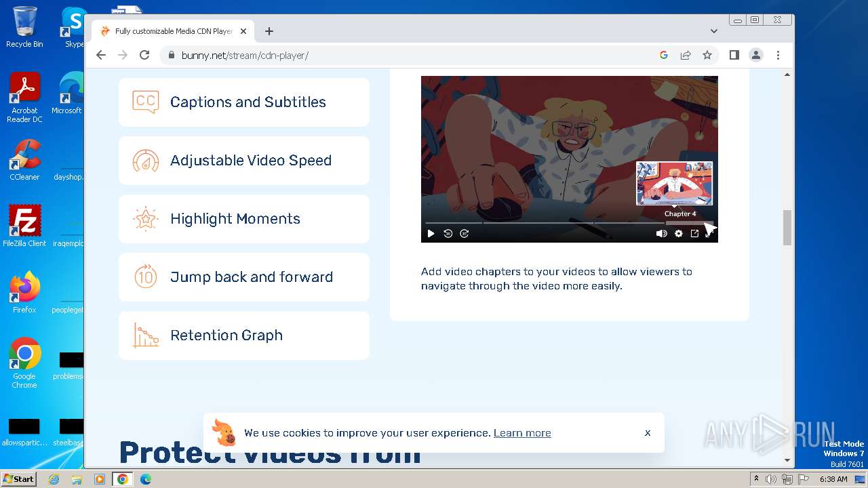Open CCleaner desktop shortcut
The width and height of the screenshot is (868, 488).
click(x=24, y=160)
